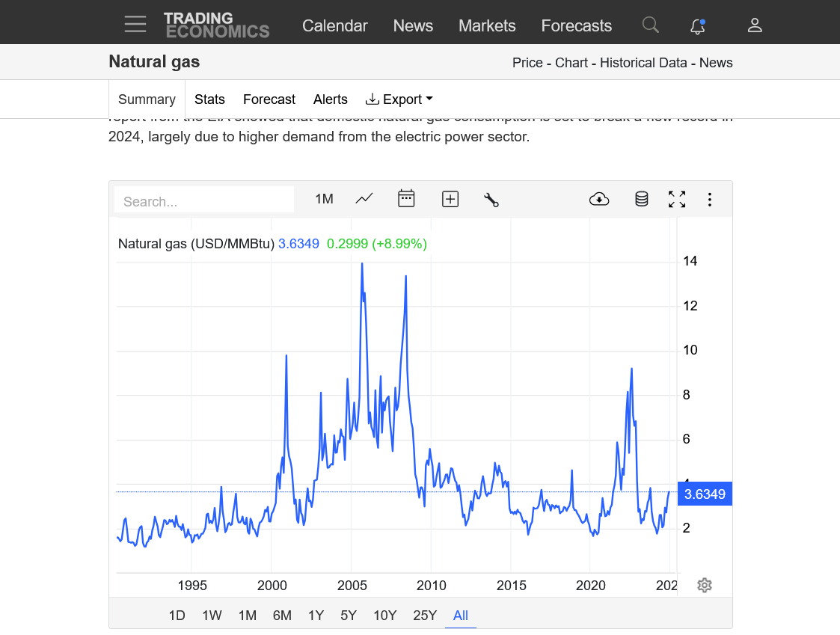Toggle fullscreen chart view
Screen dimensions: 840x635
pos(677,199)
